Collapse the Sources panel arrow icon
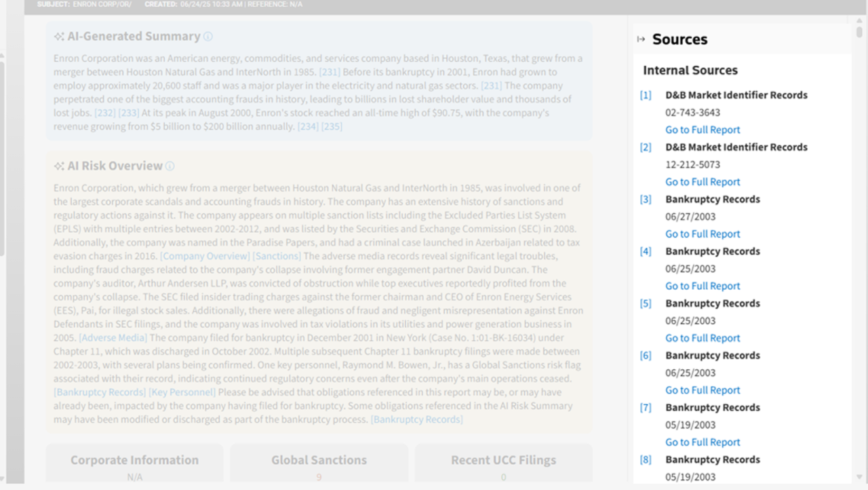 click(x=641, y=39)
